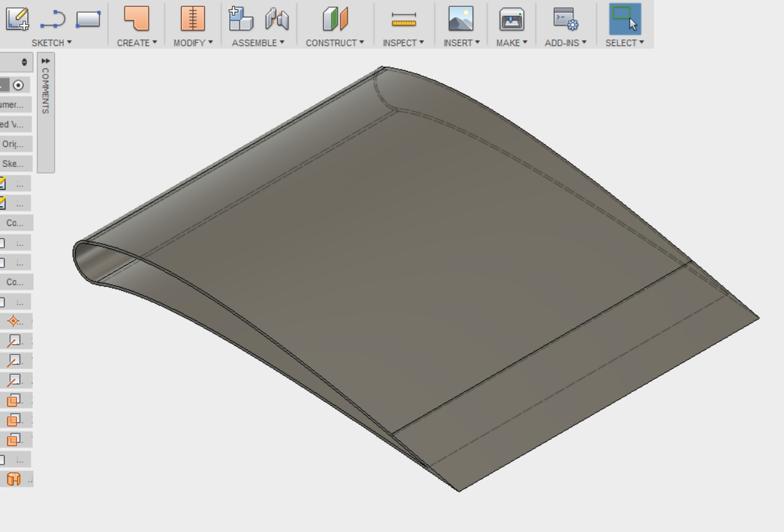Viewport: 784px width, 532px height.
Task: Select the Rectangle sketch tool
Action: pos(88,19)
